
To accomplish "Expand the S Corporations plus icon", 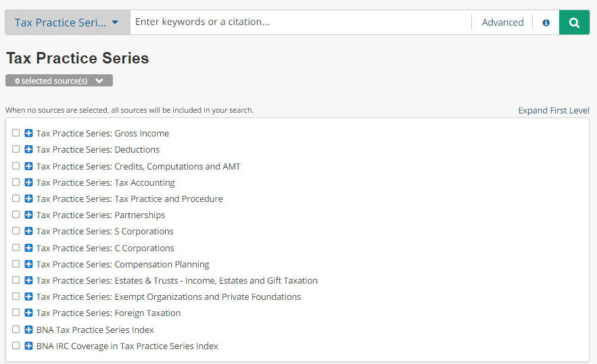I will (28, 231).
